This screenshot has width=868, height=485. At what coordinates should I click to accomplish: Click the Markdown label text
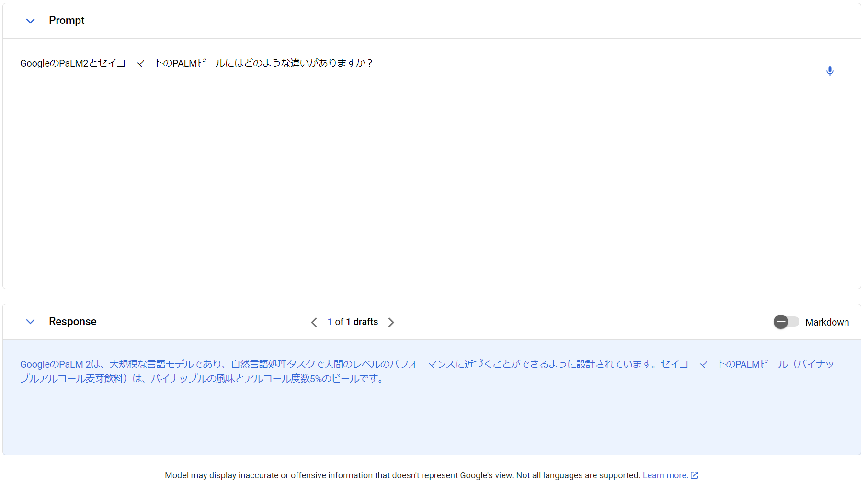pyautogui.click(x=827, y=322)
